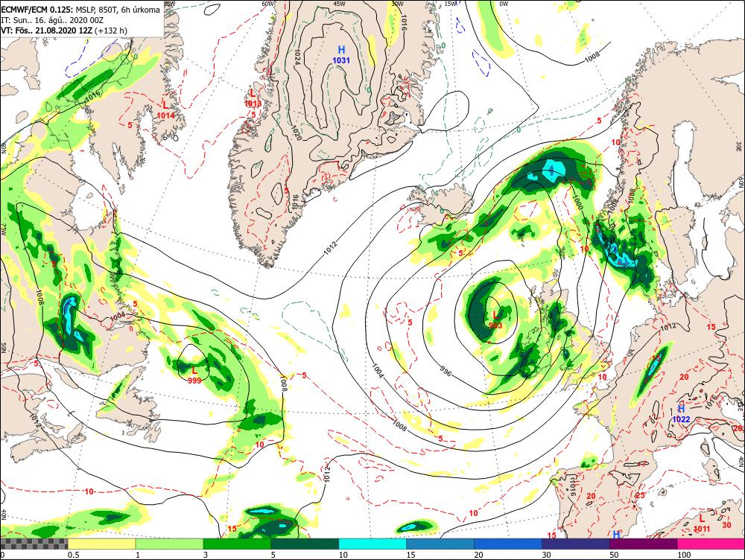
Task: Click the 45W longitude label at top
Action: (x=339, y=4)
